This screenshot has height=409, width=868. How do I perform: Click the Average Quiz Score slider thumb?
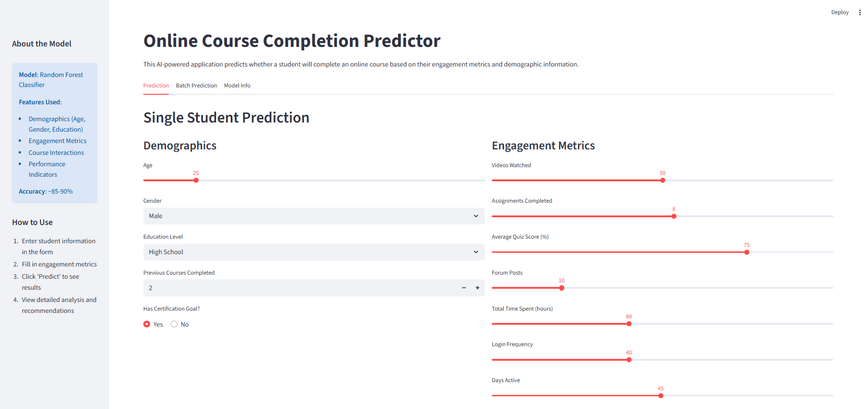(747, 252)
